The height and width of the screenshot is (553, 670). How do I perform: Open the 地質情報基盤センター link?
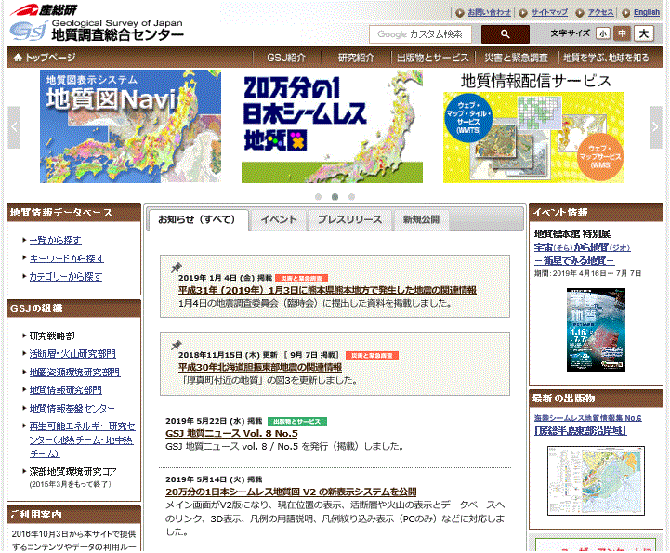(x=72, y=409)
